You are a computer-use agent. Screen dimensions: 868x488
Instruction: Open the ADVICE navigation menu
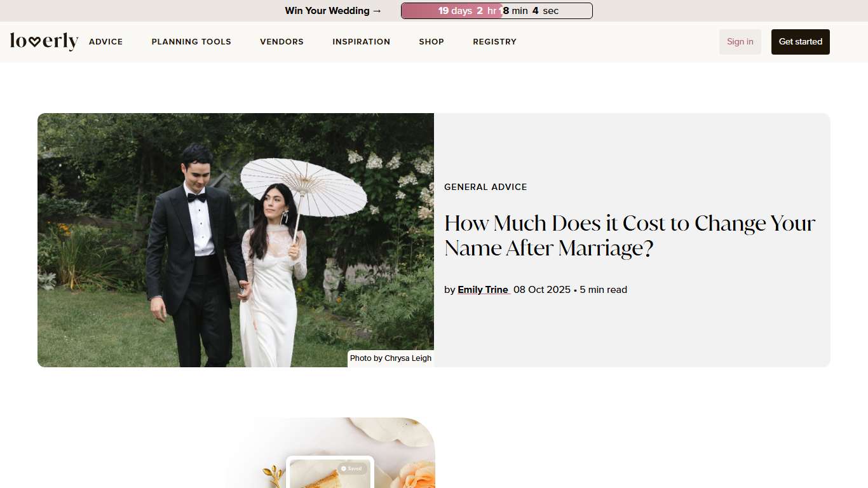pyautogui.click(x=105, y=41)
